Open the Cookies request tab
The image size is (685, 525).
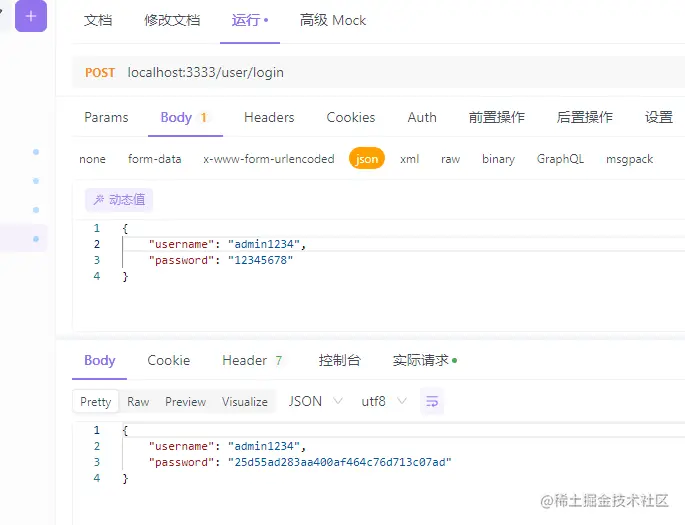click(x=351, y=117)
